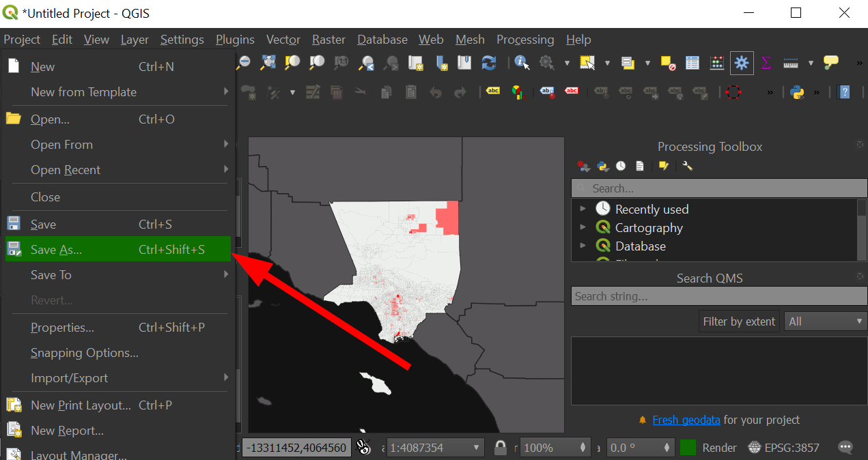
Task: Click the Models icon in Processing Toolbox
Action: pos(583,166)
